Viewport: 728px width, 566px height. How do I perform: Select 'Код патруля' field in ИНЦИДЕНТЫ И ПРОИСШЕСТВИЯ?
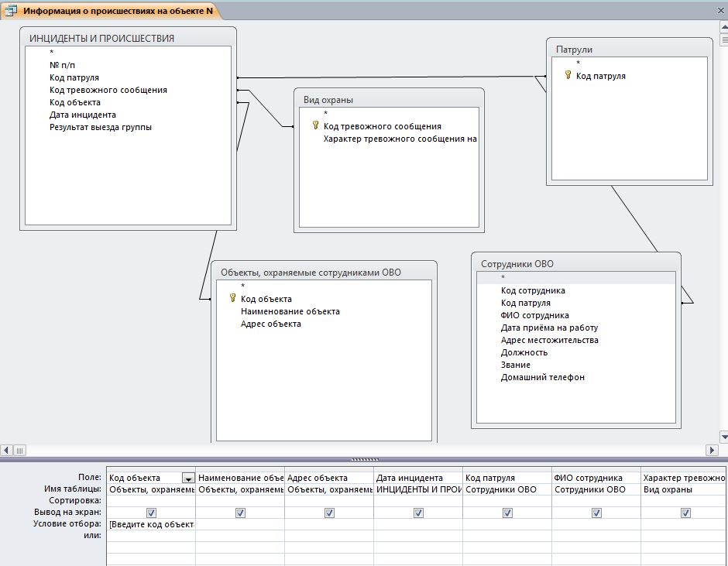[x=74, y=77]
